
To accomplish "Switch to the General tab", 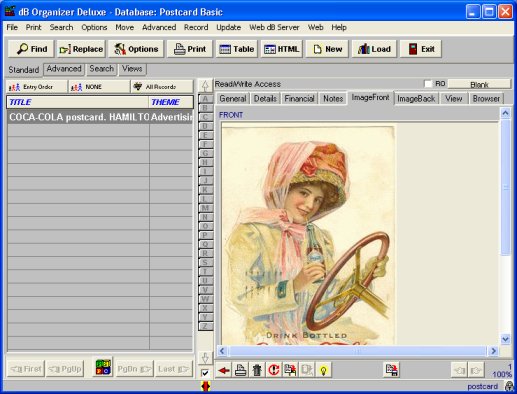I will [x=233, y=99].
